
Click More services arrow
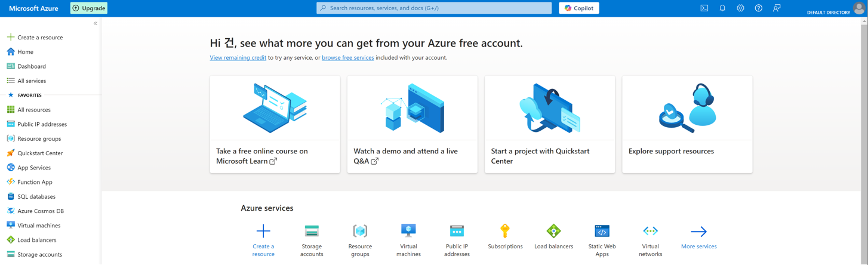(698, 232)
